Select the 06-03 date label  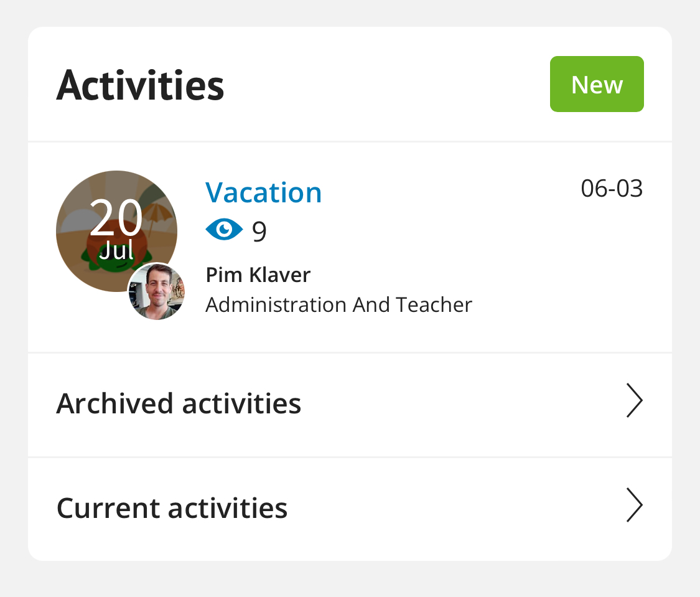coord(612,188)
